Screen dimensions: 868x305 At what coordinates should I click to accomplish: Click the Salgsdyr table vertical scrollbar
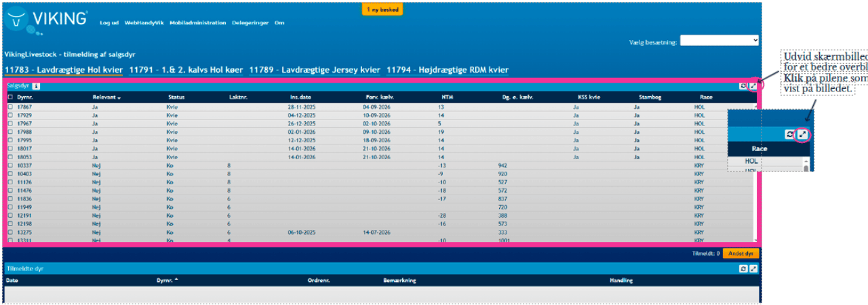click(755, 169)
